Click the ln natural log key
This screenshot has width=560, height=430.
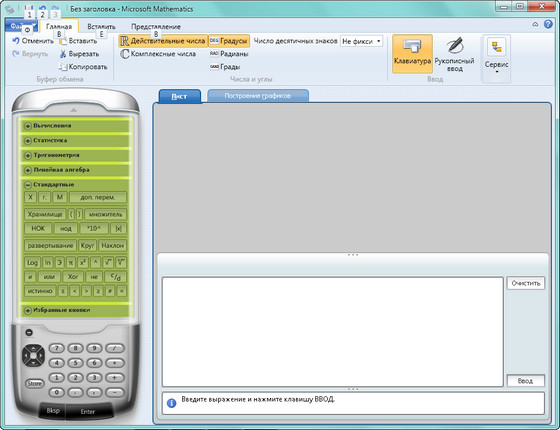pos(48,263)
